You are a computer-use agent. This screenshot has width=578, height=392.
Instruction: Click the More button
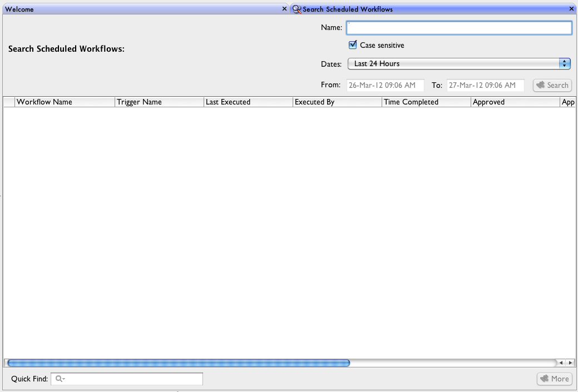(x=554, y=379)
